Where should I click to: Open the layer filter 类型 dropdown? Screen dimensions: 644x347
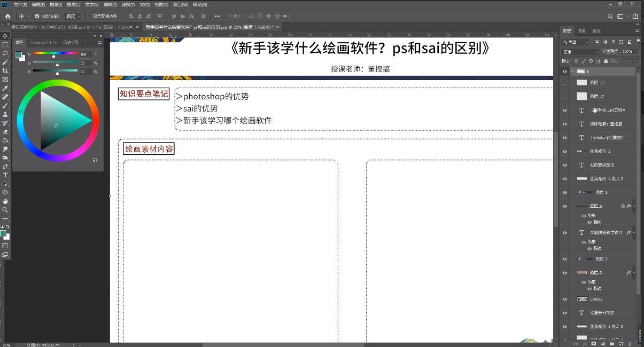[x=576, y=42]
